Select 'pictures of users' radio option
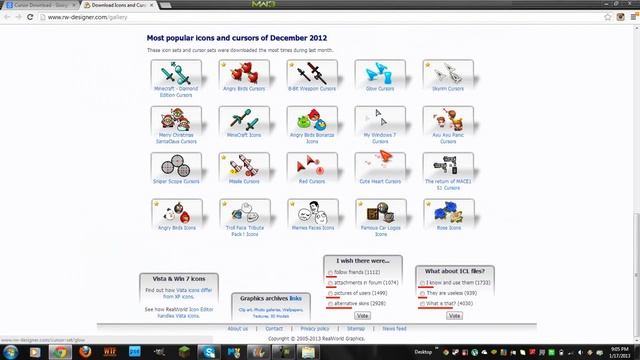This screenshot has height=360, width=640. [x=330, y=293]
